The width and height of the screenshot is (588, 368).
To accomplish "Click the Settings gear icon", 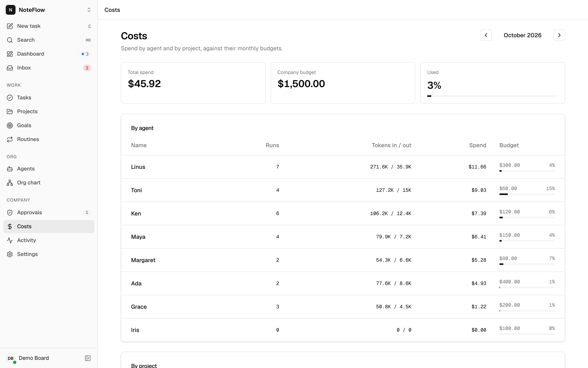I will pos(10,254).
